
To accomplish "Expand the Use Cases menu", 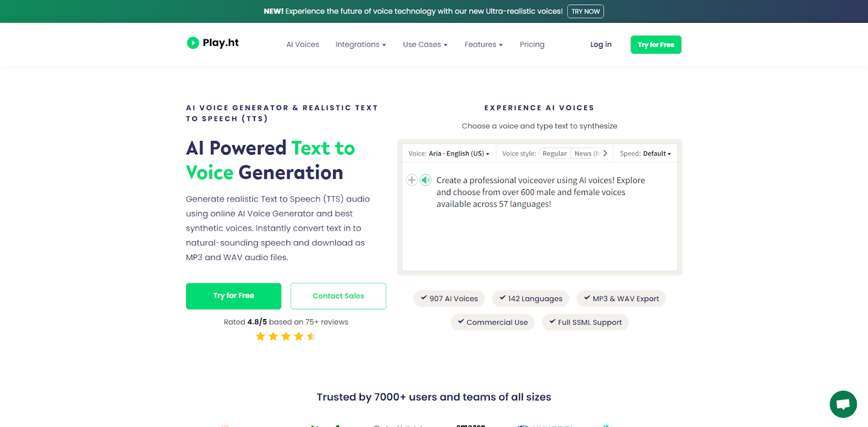I will pos(425,44).
